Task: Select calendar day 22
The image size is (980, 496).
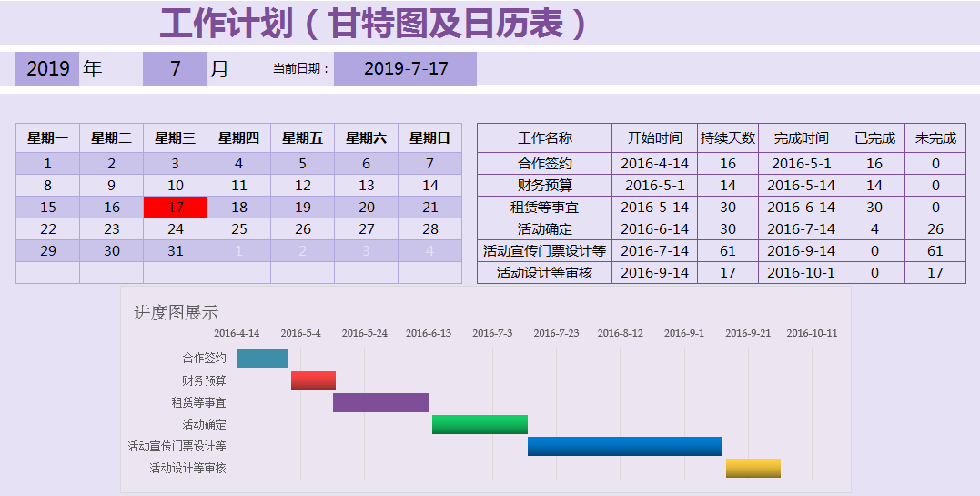Action: point(47,229)
